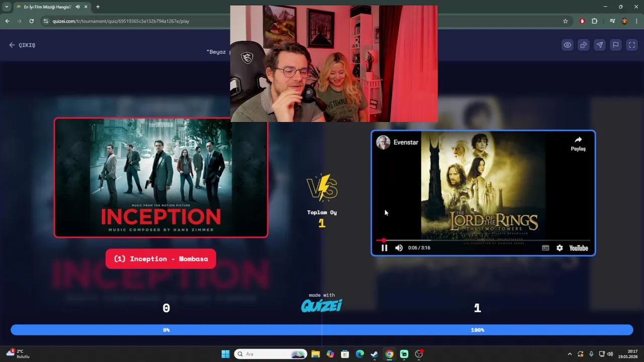Open the clock showing 20:17
644x362 pixels.
628,354
